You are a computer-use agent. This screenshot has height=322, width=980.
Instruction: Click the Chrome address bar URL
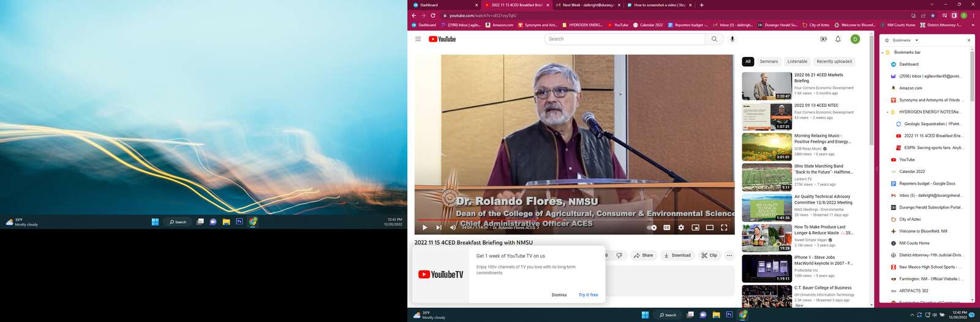(x=483, y=15)
